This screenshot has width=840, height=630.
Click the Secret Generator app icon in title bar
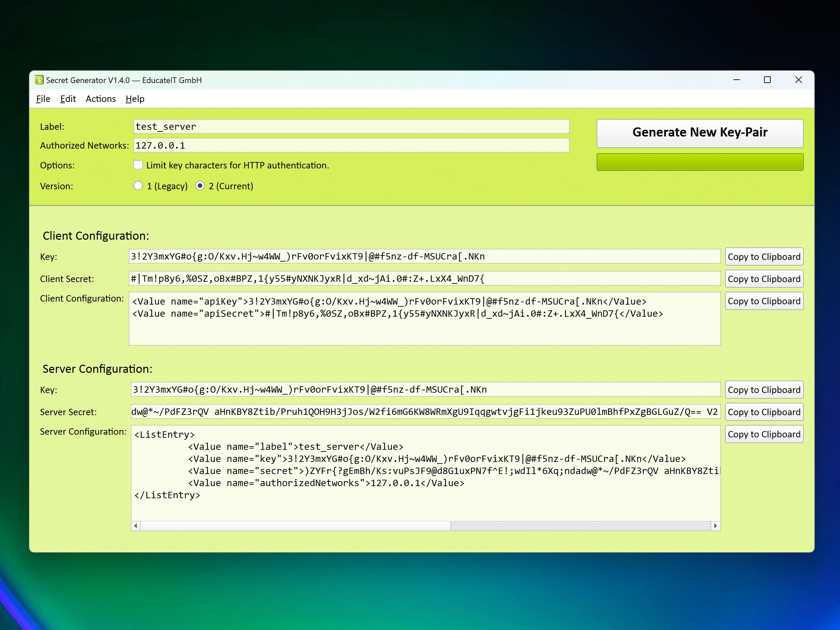click(x=39, y=80)
